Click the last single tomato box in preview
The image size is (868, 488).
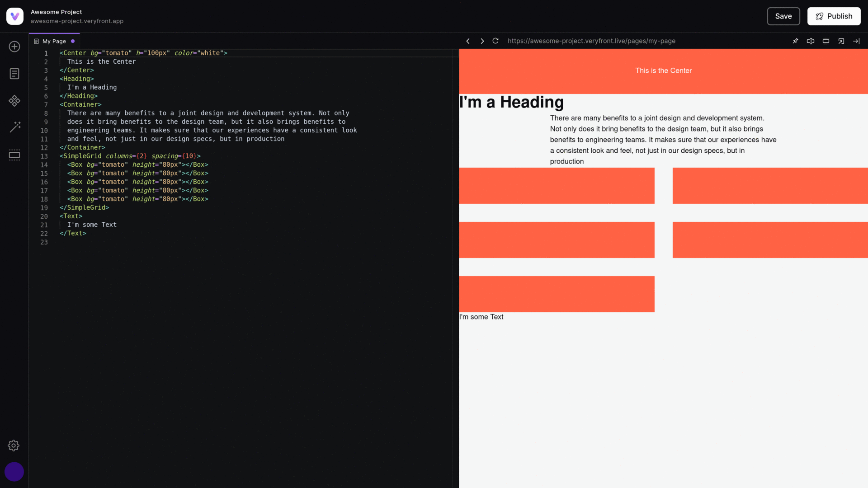pyautogui.click(x=557, y=294)
